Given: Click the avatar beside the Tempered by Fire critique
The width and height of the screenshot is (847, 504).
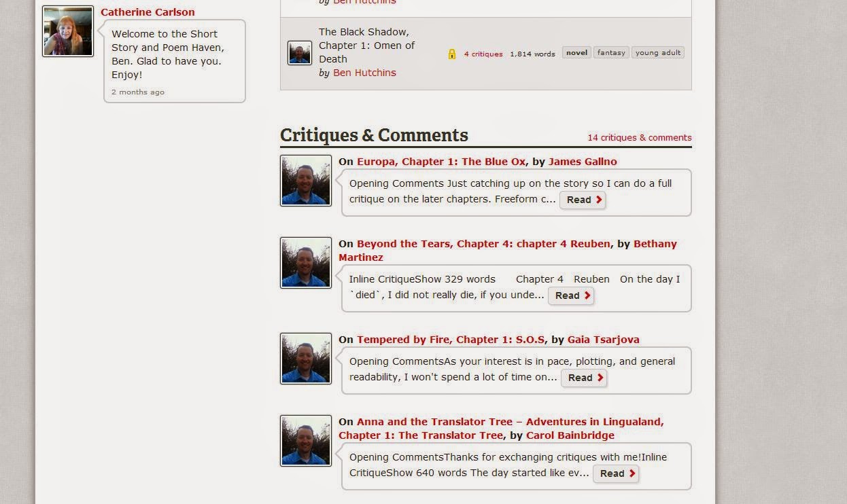Looking at the screenshot, I should (305, 358).
